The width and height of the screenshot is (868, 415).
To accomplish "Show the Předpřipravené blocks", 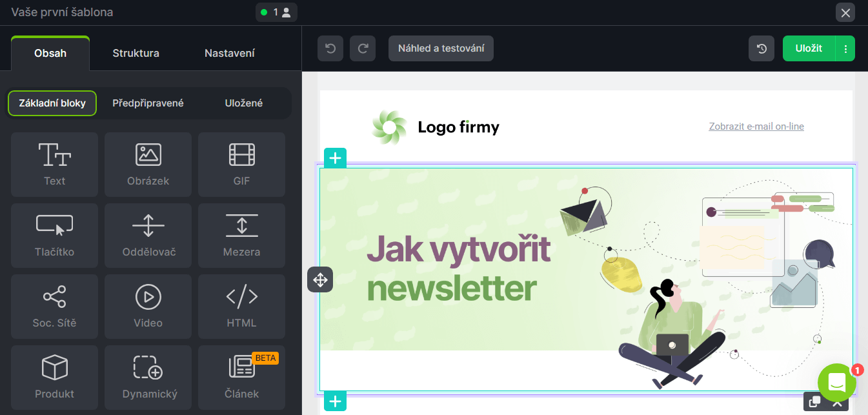I will 148,103.
